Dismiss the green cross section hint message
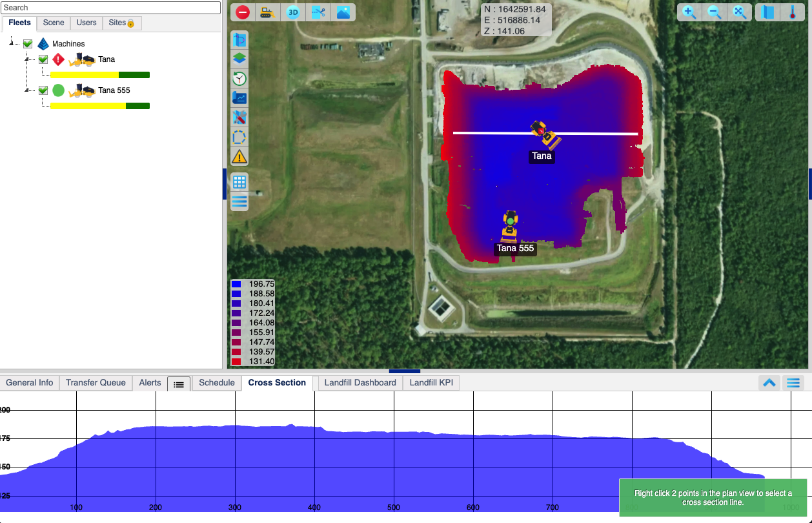Viewport: 812px width, 523px height. (713, 498)
